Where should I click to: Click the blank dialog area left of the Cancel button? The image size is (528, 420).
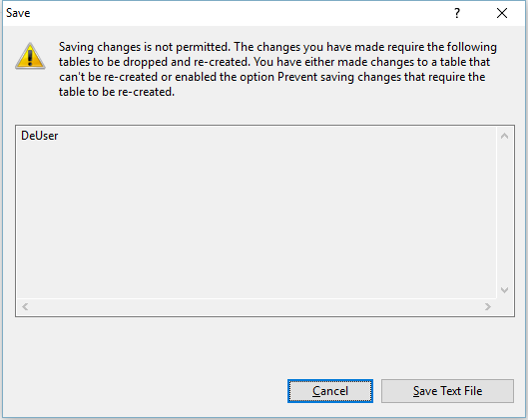145,391
